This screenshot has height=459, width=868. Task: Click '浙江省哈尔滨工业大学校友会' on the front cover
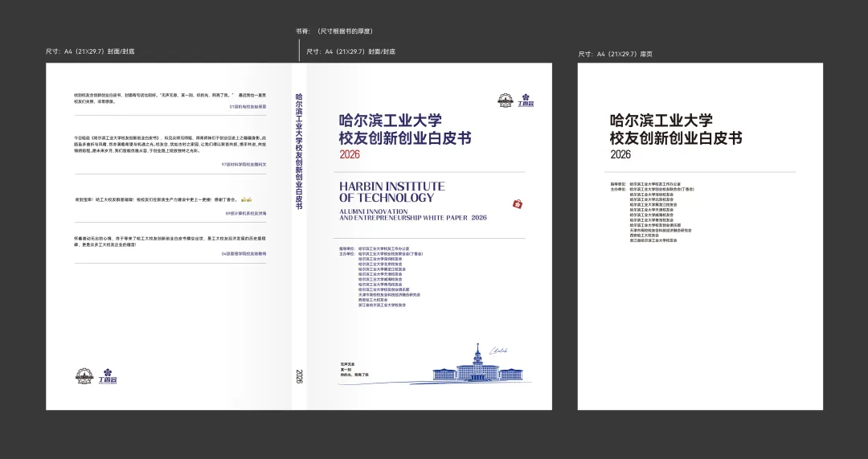point(382,305)
